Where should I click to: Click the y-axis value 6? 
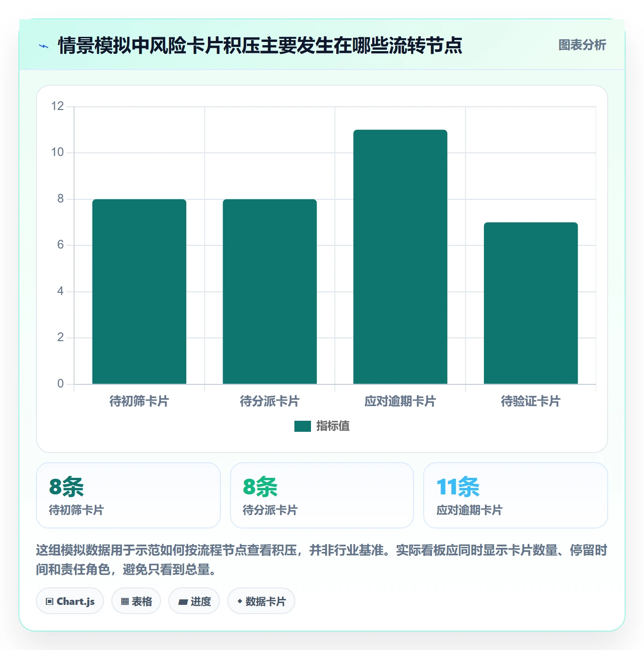(x=60, y=245)
